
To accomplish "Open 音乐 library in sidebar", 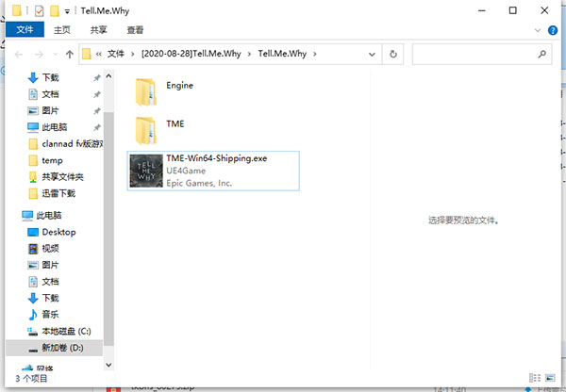I will (51, 315).
